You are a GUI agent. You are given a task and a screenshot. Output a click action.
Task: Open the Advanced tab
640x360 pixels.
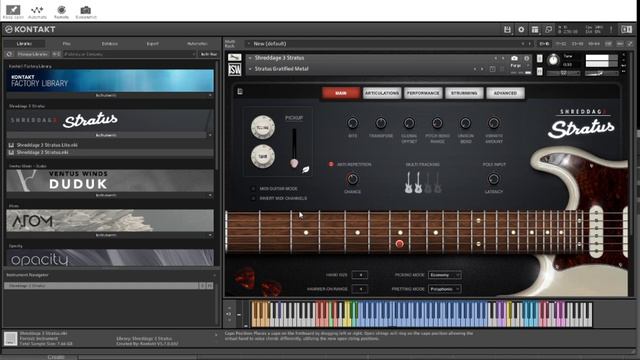505,93
